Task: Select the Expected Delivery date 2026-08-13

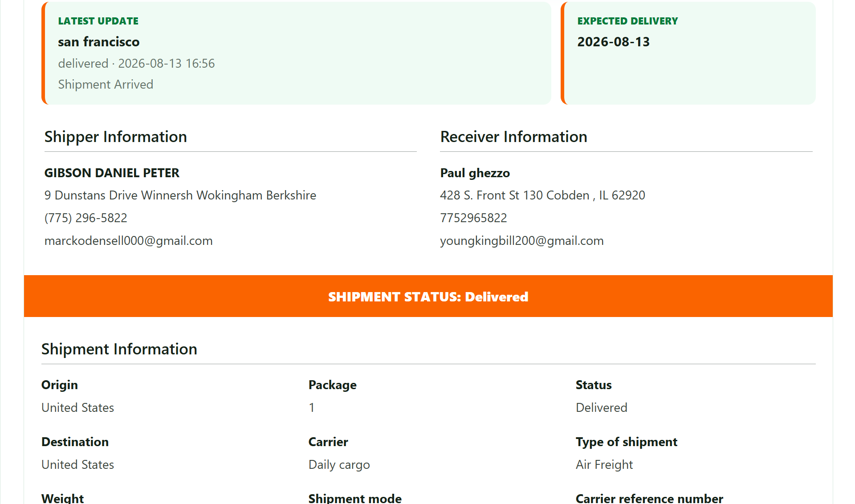Action: (x=614, y=42)
